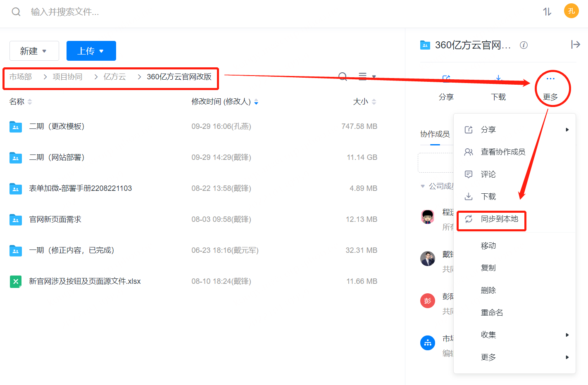Download the folder via the 下载 icon
588x385 pixels.
pyautogui.click(x=498, y=78)
